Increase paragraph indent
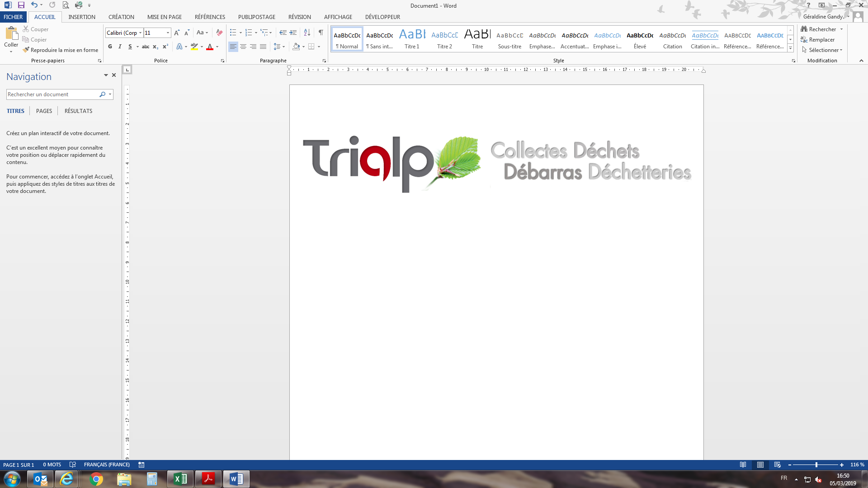868x488 pixels. [x=293, y=33]
